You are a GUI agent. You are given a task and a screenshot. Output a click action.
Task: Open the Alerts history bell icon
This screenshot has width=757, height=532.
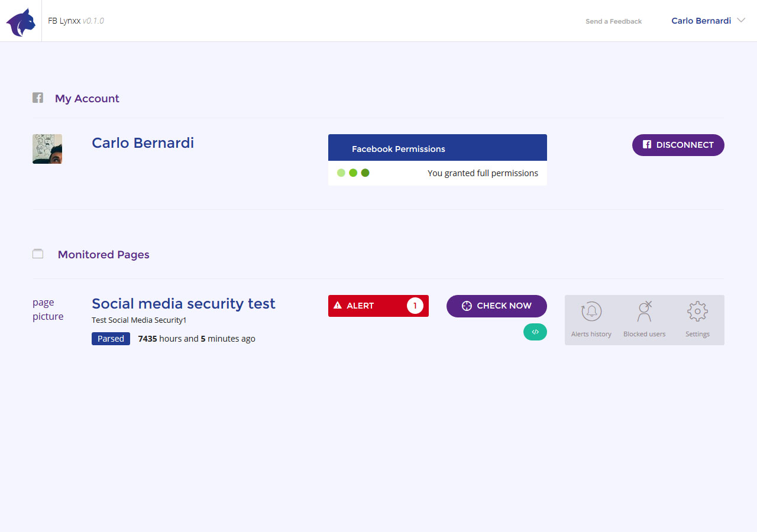coord(591,312)
